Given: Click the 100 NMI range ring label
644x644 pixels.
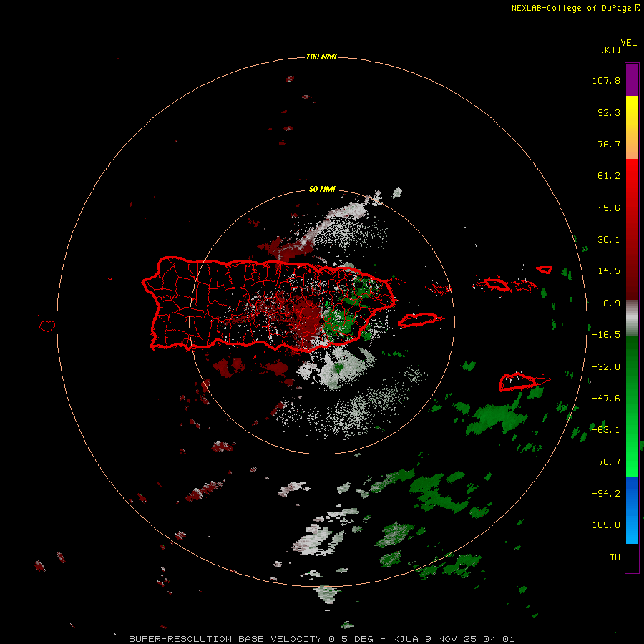Looking at the screenshot, I should [x=321, y=57].
